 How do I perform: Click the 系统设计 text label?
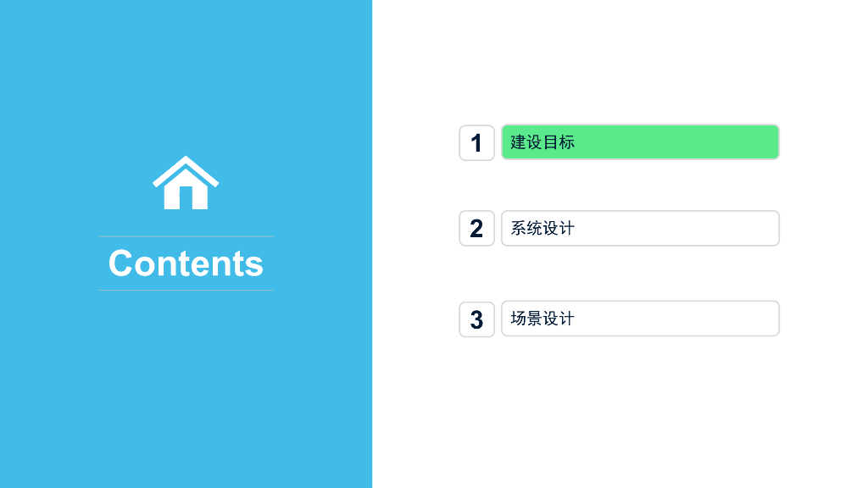click(542, 228)
